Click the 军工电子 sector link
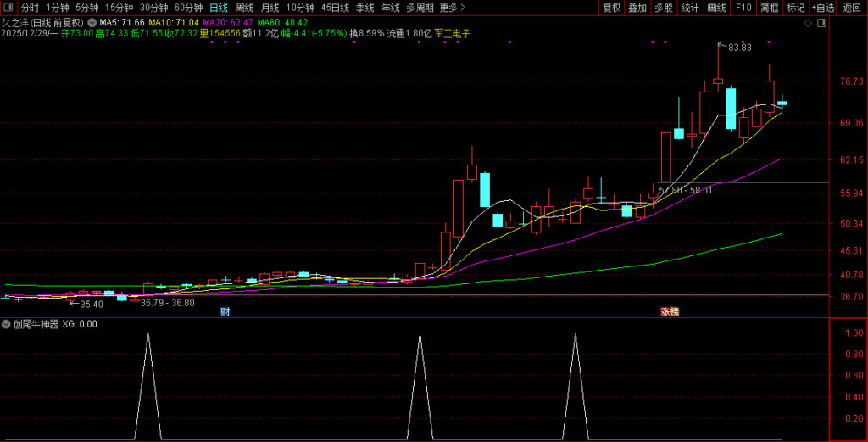Screen dimensions: 868x442 453,34
